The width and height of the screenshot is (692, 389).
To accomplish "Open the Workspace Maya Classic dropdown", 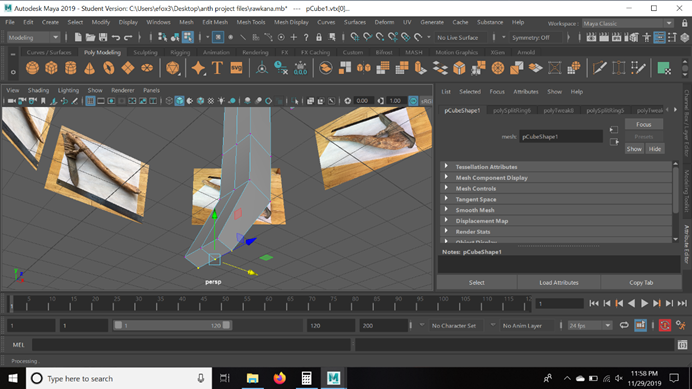I will tap(627, 23).
